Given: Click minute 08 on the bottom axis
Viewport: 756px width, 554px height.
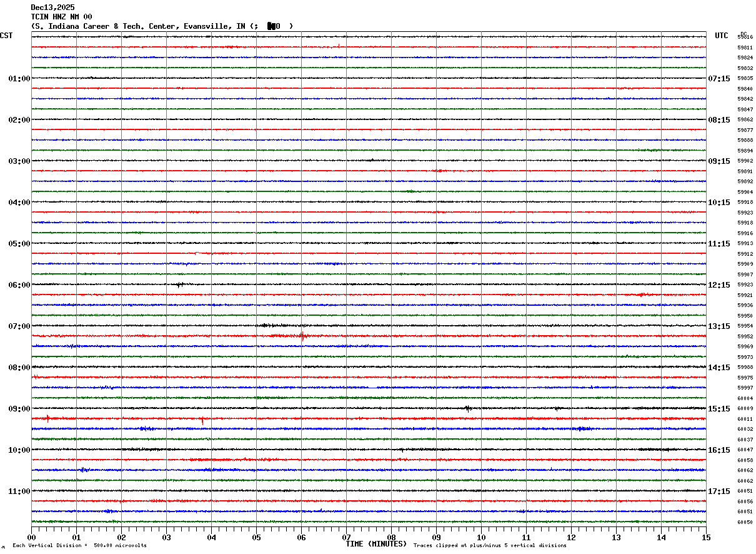Looking at the screenshot, I should click(x=391, y=537).
